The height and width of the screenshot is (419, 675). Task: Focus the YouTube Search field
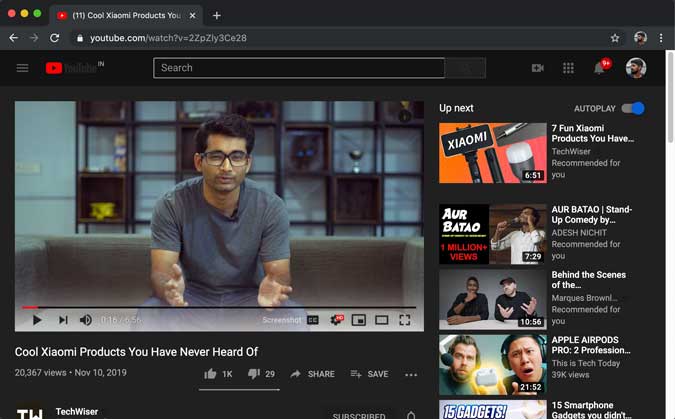(x=299, y=68)
